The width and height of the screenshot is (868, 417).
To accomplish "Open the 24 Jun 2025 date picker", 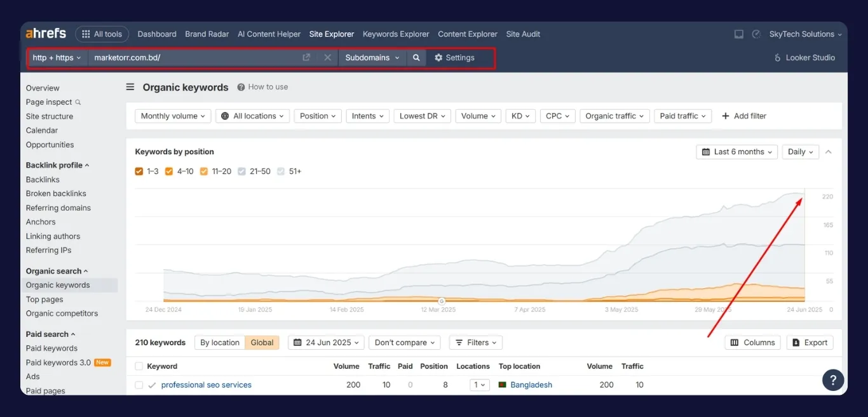I will (326, 343).
